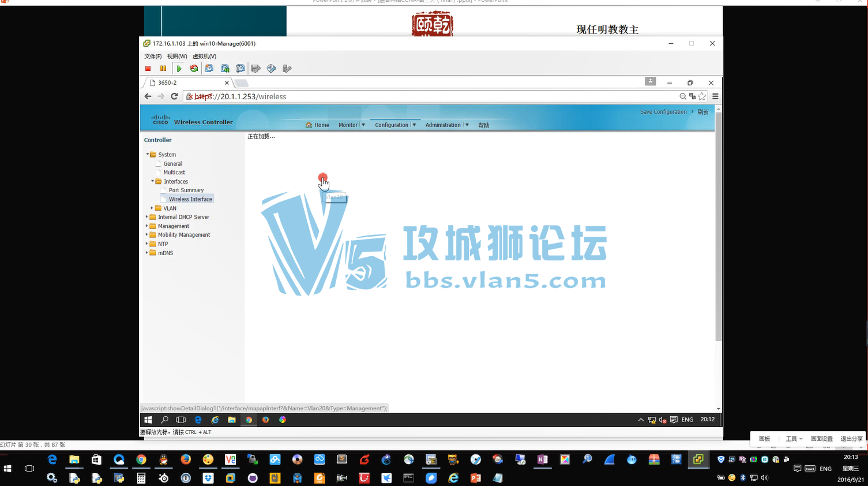Click 画板 in sharing toolbar

click(x=764, y=439)
